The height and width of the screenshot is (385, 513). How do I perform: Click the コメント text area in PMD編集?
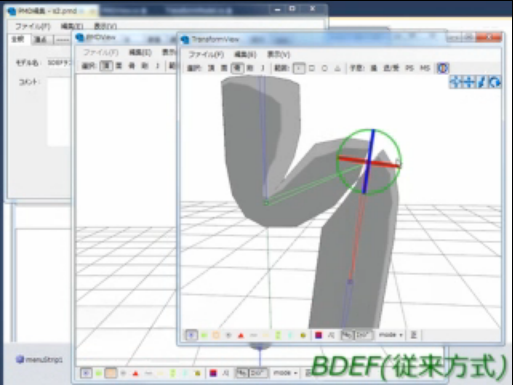pyautogui.click(x=59, y=112)
